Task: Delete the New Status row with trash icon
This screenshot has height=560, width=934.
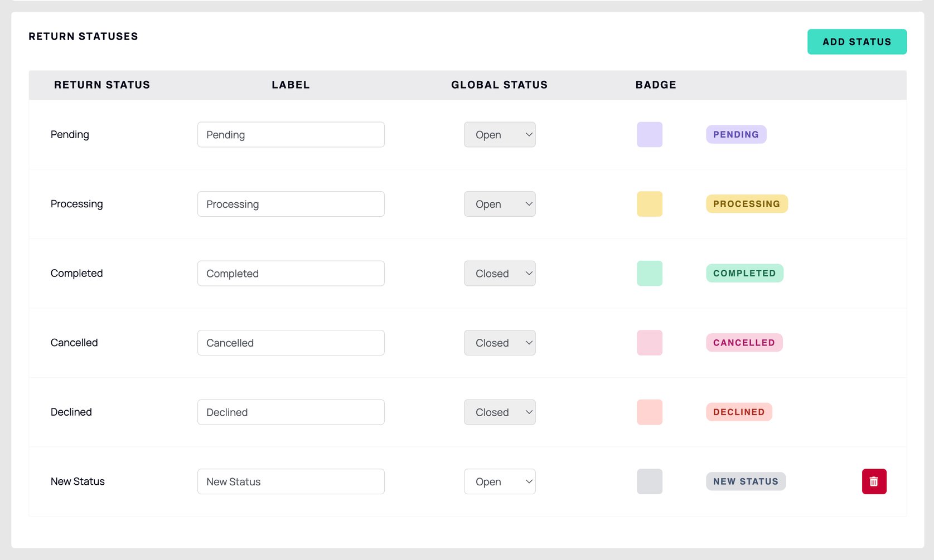Action: (x=874, y=481)
